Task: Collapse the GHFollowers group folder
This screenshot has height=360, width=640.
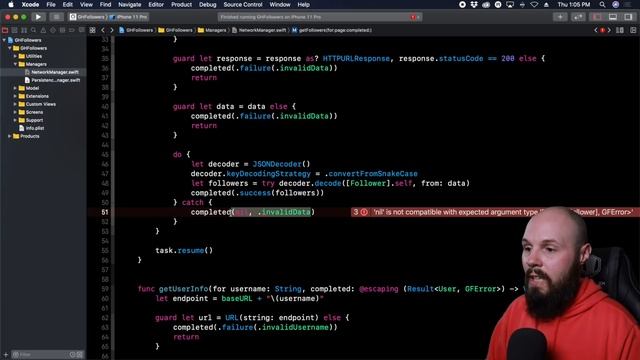Action: 10,48
